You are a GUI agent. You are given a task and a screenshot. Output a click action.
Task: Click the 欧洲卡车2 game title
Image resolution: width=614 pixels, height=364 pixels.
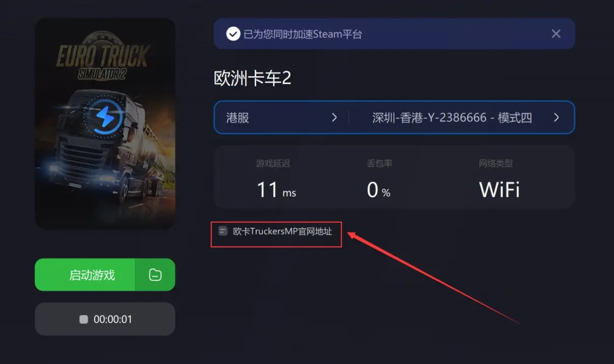[253, 79]
